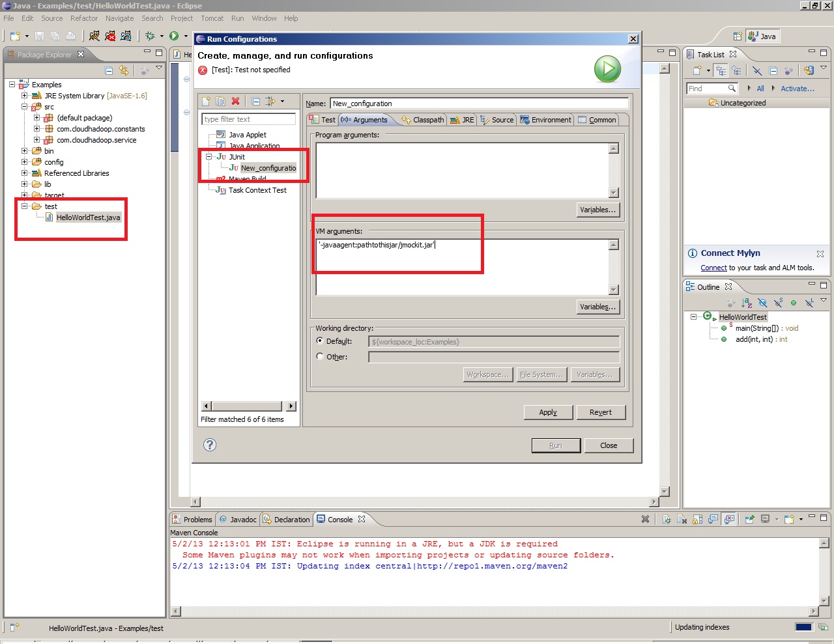834x644 pixels.
Task: Click the VM arguments scrollbar down arrow
Action: click(x=614, y=290)
